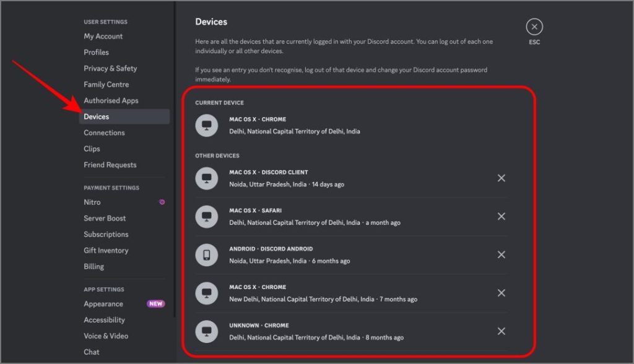Click 'Noida, Uttar Pradesh, India · 14 days ago' text
The image size is (634, 364).
[287, 184]
